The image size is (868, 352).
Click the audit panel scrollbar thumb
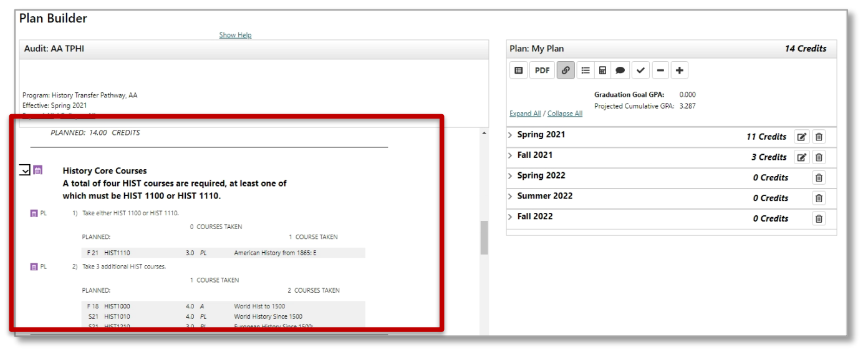tap(484, 238)
